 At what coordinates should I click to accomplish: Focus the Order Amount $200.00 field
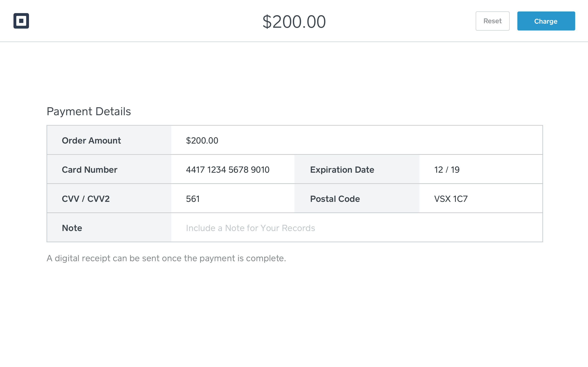pos(202,140)
